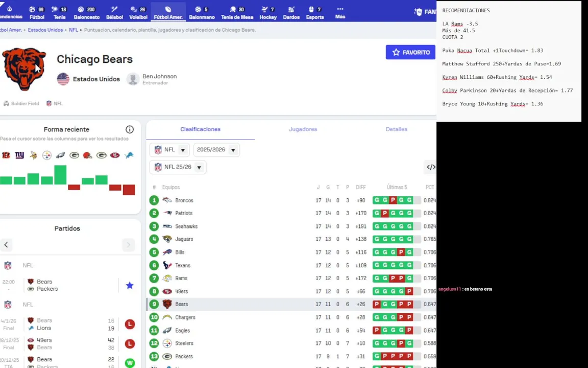Click the Bengals logo in recent form

tap(6, 155)
